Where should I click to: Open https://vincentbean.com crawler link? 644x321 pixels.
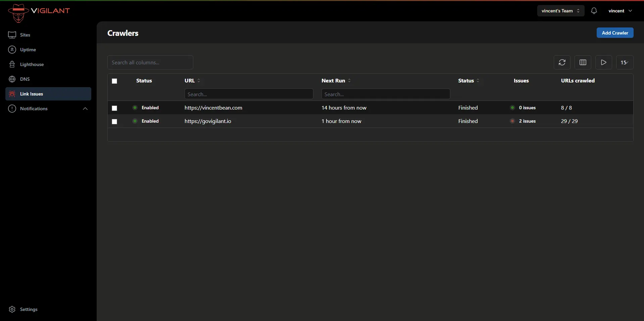(213, 108)
